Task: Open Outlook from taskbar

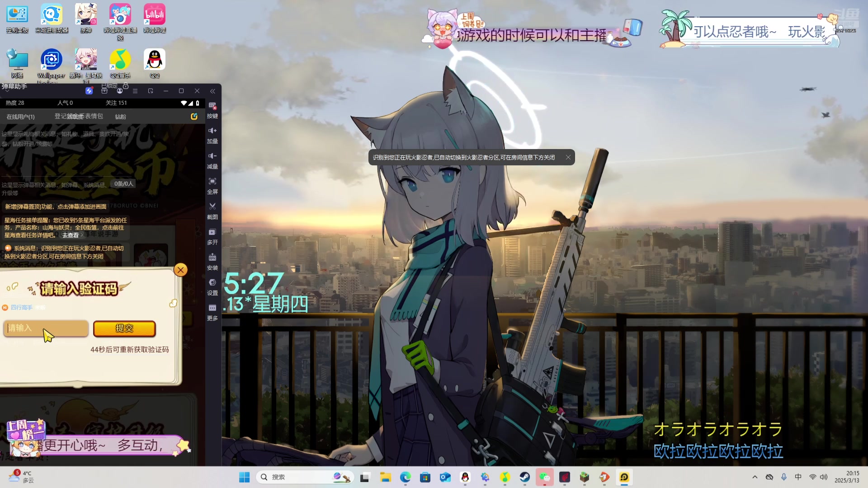Action: [445, 477]
